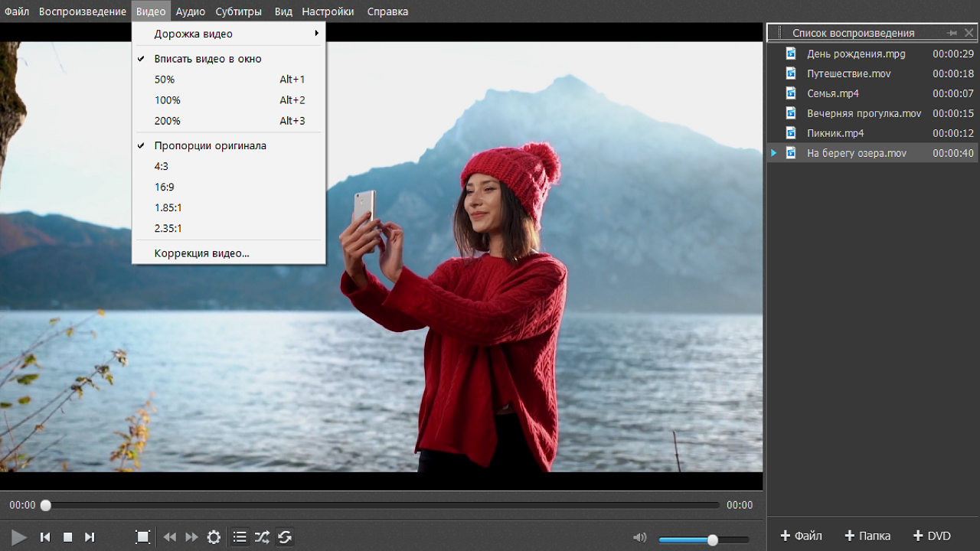The image size is (980, 551).
Task: Add a DVD to the playlist
Action: click(932, 536)
